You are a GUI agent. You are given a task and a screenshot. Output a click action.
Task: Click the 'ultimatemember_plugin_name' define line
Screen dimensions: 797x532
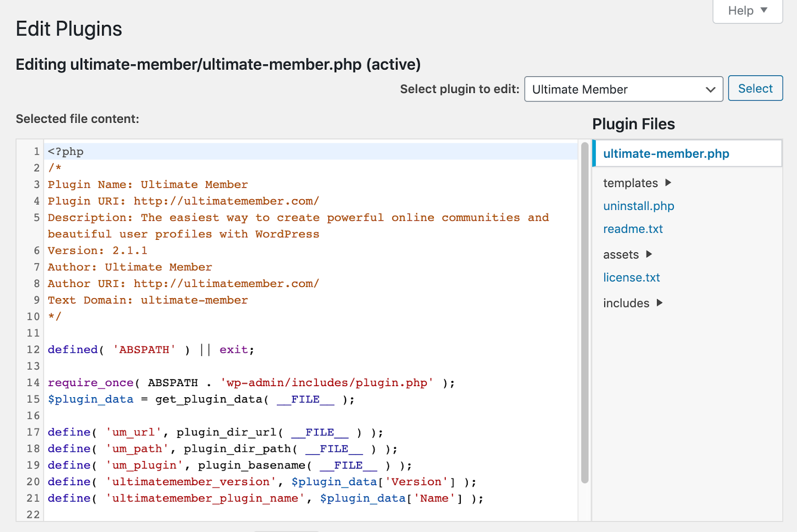point(266,498)
